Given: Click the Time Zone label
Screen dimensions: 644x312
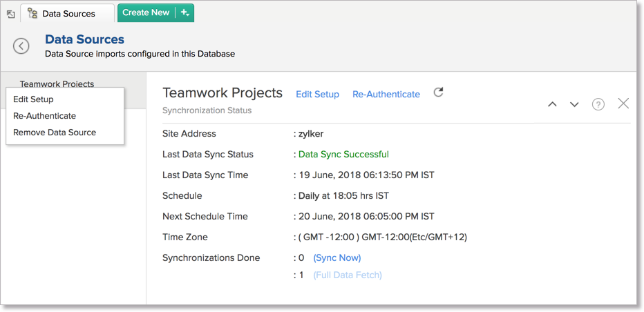Looking at the screenshot, I should click(x=185, y=237).
